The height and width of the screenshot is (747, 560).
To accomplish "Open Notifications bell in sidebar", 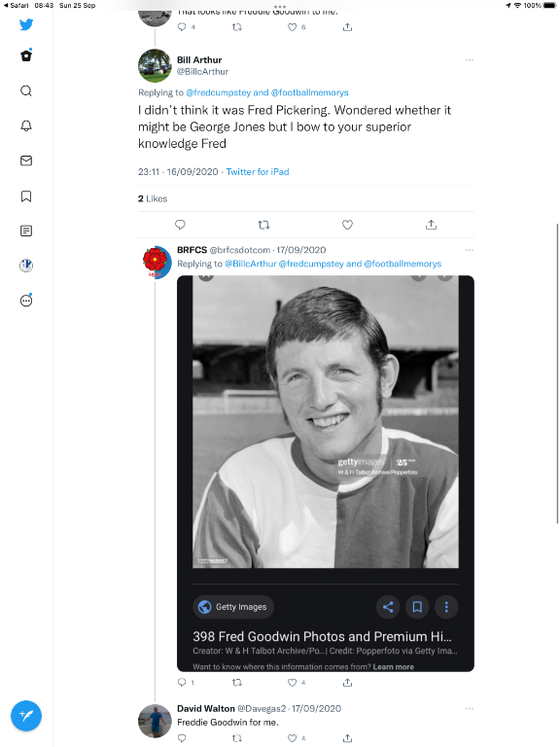I will coord(26,125).
